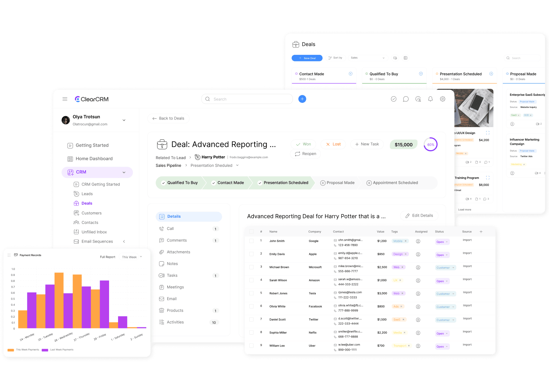549x392 pixels.
Task: Select the Emily Davis row checkbox
Action: (x=251, y=254)
